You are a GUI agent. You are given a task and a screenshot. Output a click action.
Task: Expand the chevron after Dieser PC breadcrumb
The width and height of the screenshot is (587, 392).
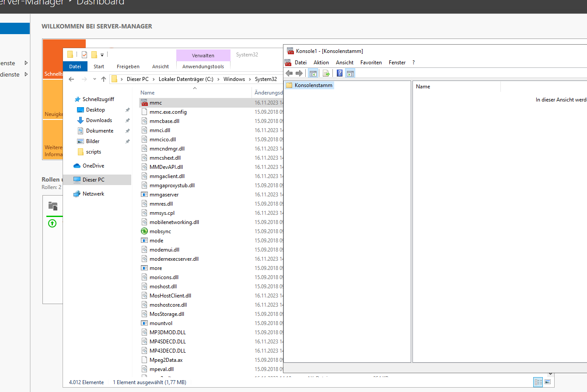point(154,79)
